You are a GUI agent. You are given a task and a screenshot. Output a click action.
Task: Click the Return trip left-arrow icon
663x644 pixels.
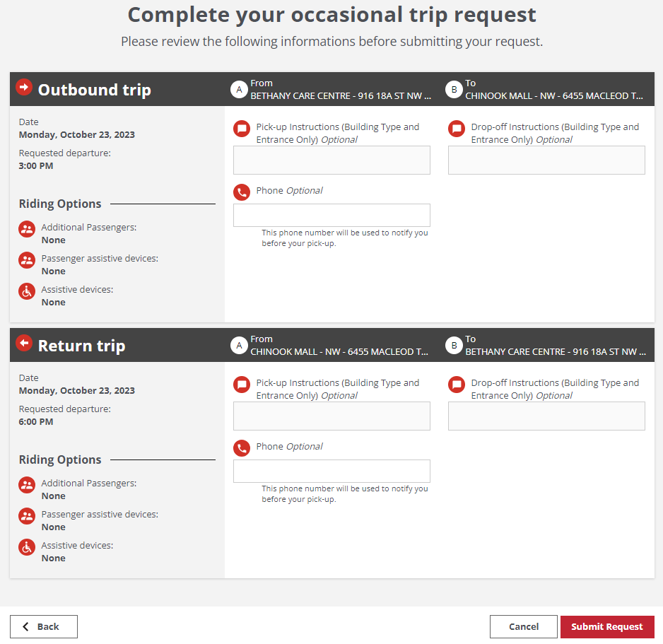[24, 344]
